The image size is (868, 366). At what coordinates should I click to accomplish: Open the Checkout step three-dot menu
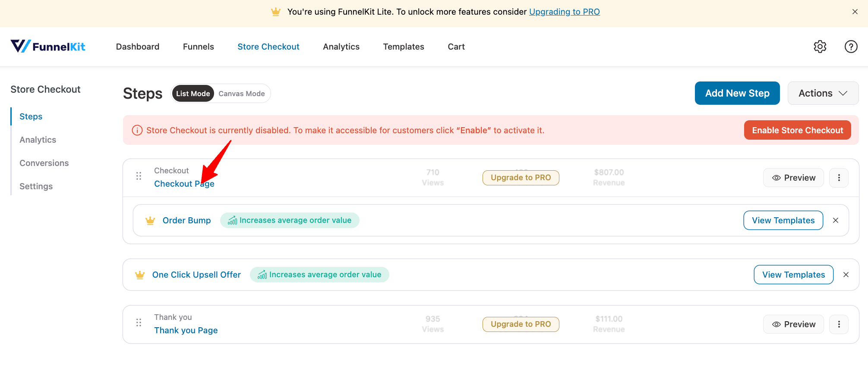click(x=839, y=178)
